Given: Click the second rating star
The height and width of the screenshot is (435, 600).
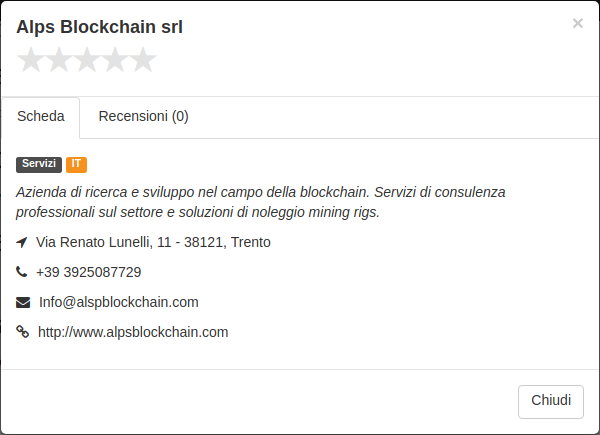Looking at the screenshot, I should point(59,60).
